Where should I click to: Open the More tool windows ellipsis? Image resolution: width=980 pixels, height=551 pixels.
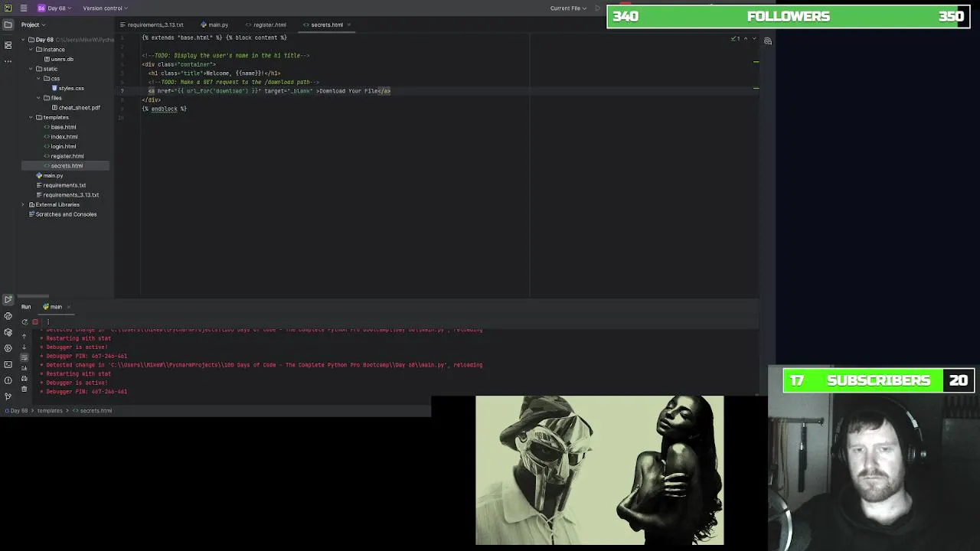(x=8, y=61)
